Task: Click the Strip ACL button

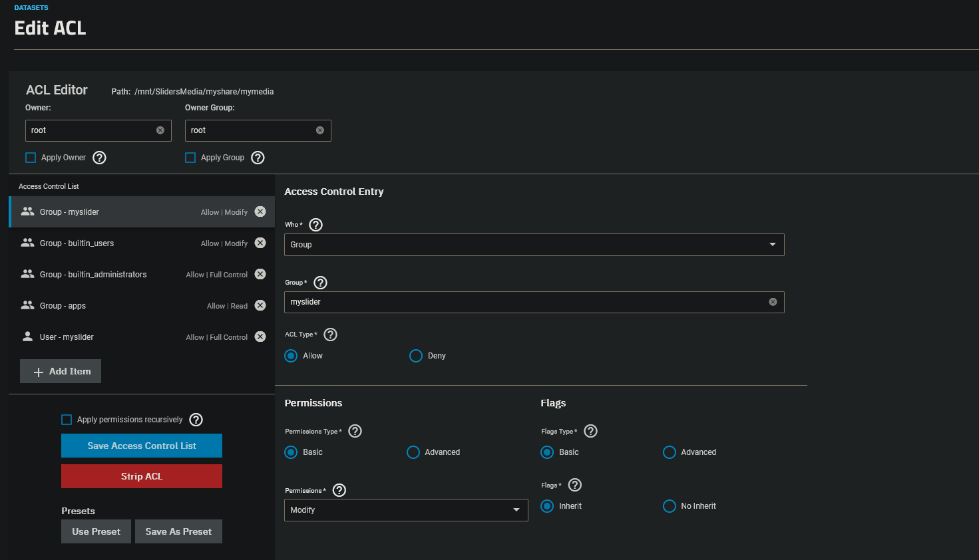Action: click(x=142, y=476)
